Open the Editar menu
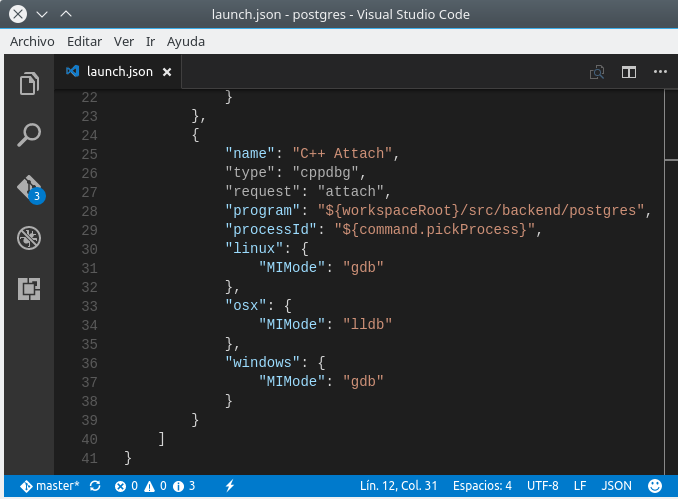This screenshot has width=678, height=499. (85, 42)
